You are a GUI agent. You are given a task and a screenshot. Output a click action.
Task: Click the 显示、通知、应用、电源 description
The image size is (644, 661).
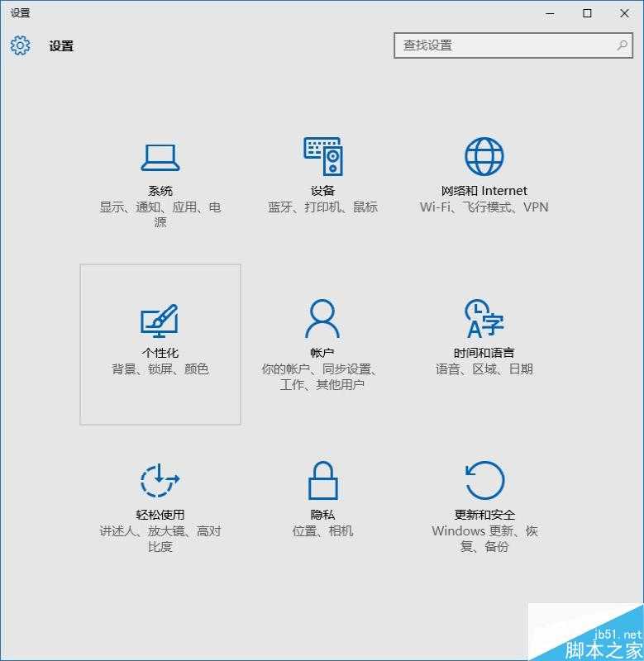tap(160, 215)
